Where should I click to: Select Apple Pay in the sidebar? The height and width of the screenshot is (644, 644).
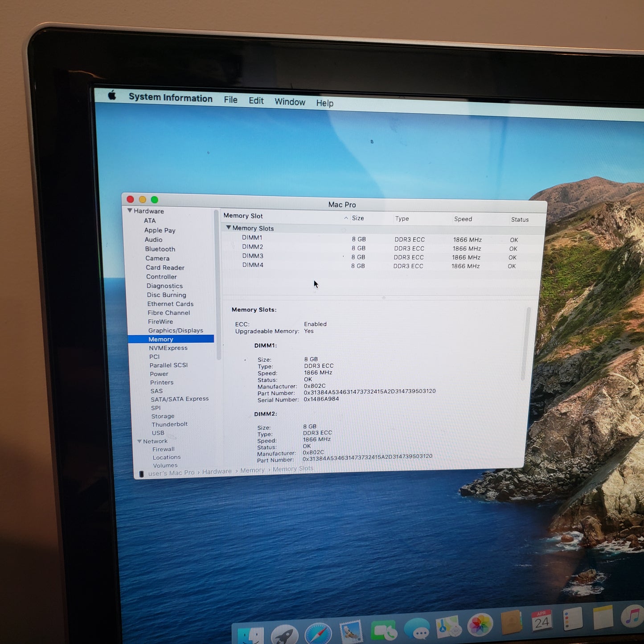click(160, 230)
